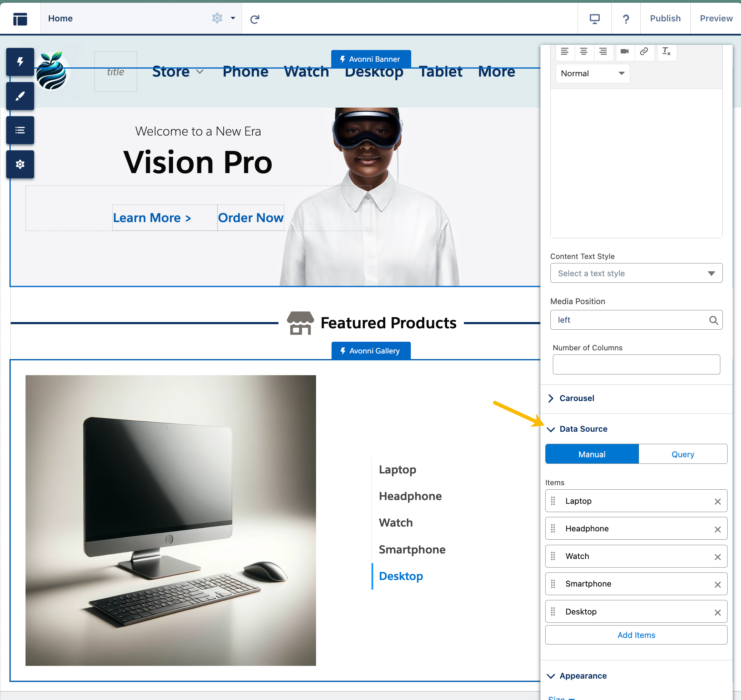The height and width of the screenshot is (700, 741).
Task: Switch data source to Query
Action: 682,454
